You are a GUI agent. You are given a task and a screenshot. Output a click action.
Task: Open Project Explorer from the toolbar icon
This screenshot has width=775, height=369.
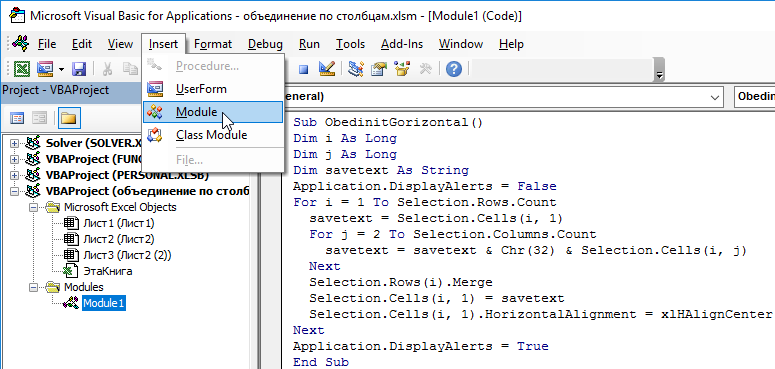click(355, 69)
